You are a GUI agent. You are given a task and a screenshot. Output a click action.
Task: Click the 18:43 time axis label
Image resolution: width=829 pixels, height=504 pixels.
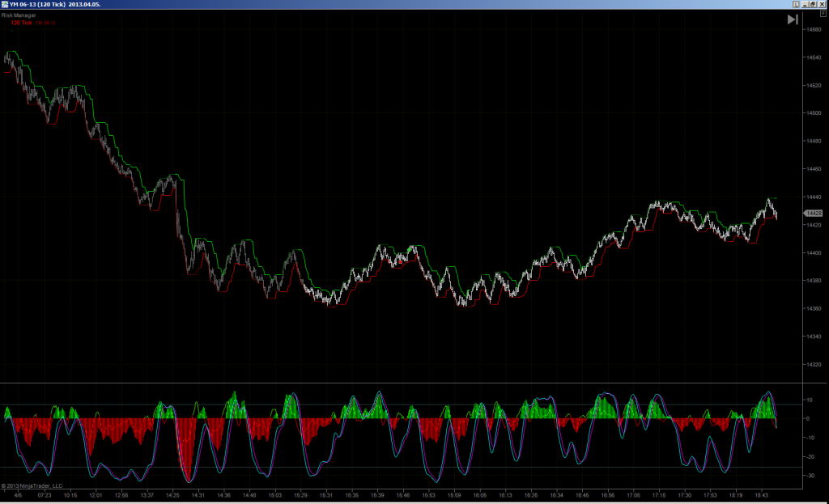[x=761, y=496]
